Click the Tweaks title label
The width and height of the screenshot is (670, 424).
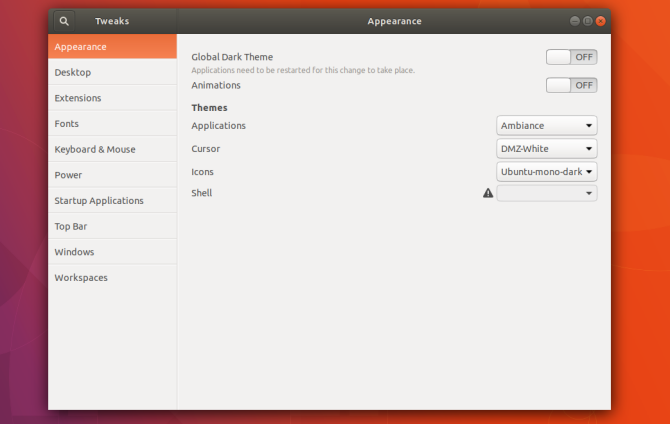coord(112,21)
